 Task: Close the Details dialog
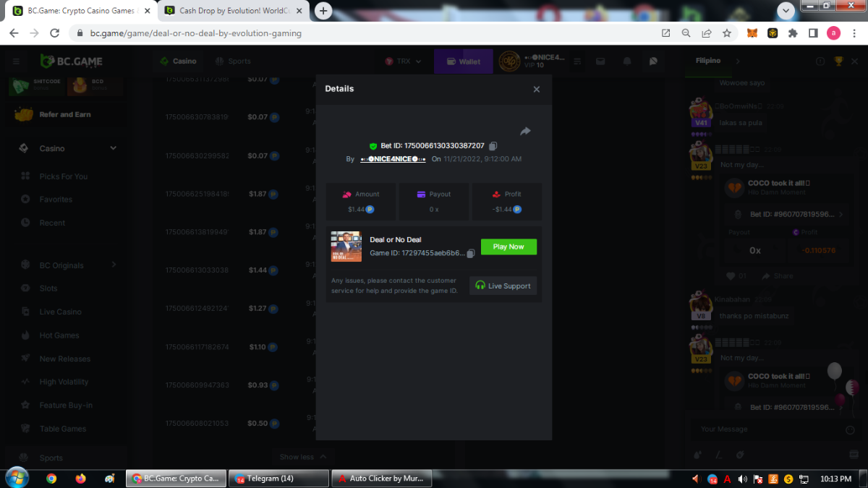point(536,89)
